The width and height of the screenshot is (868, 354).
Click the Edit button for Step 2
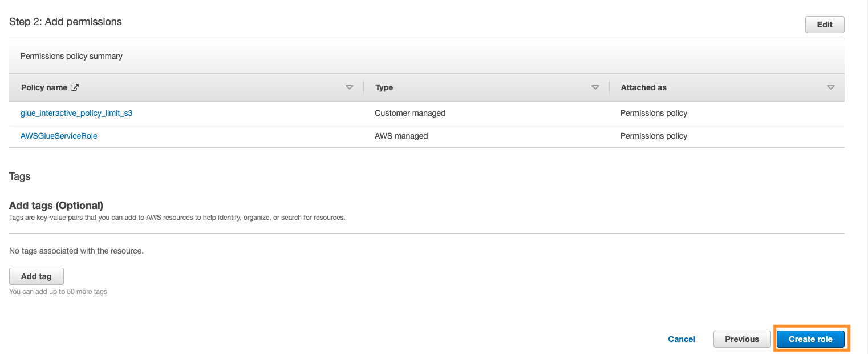tap(825, 25)
